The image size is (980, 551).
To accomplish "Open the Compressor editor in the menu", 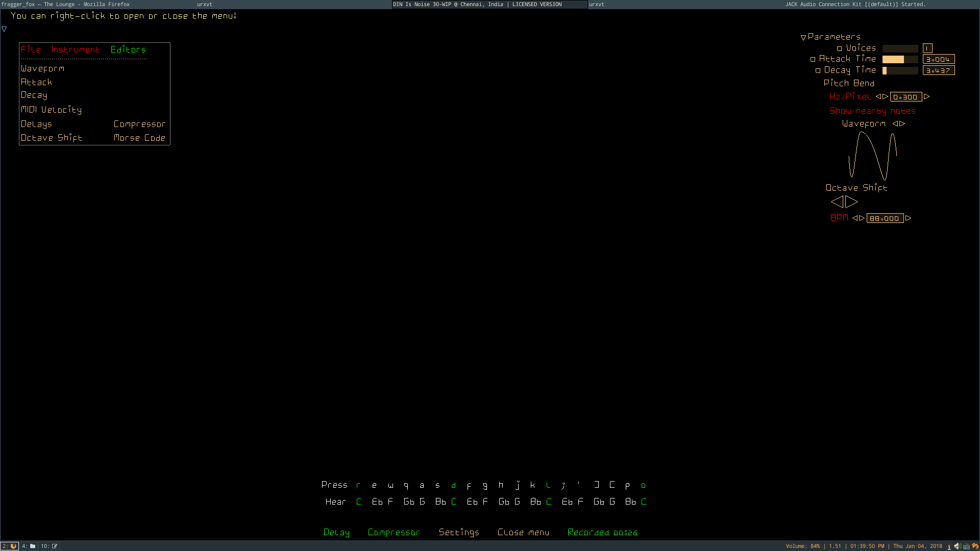I will 139,124.
